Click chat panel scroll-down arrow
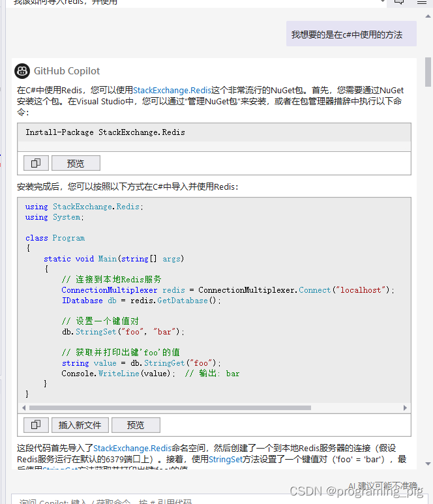Screen dimensions: 433x504 click(428, 464)
